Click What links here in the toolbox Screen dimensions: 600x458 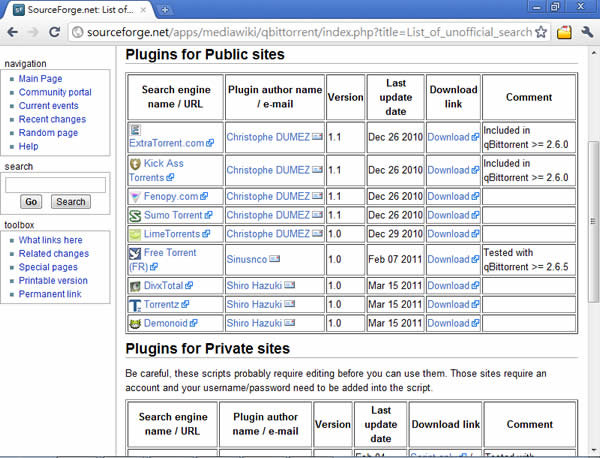point(51,240)
